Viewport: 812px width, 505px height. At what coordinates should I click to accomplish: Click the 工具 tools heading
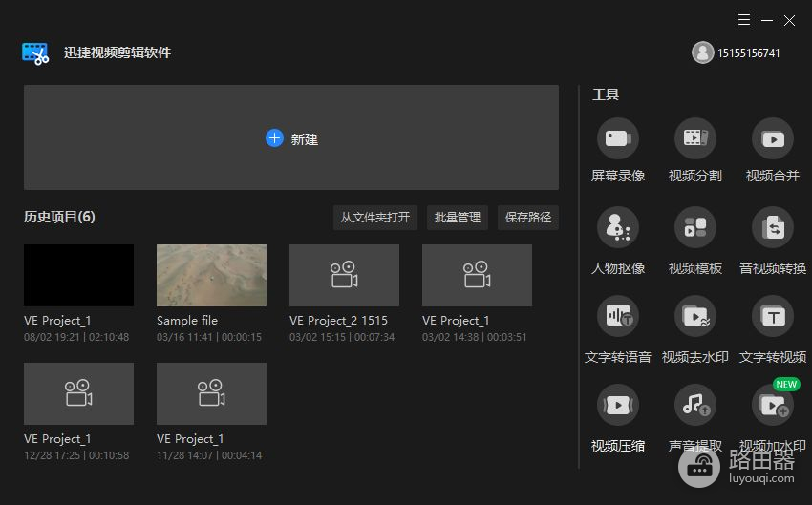click(606, 95)
